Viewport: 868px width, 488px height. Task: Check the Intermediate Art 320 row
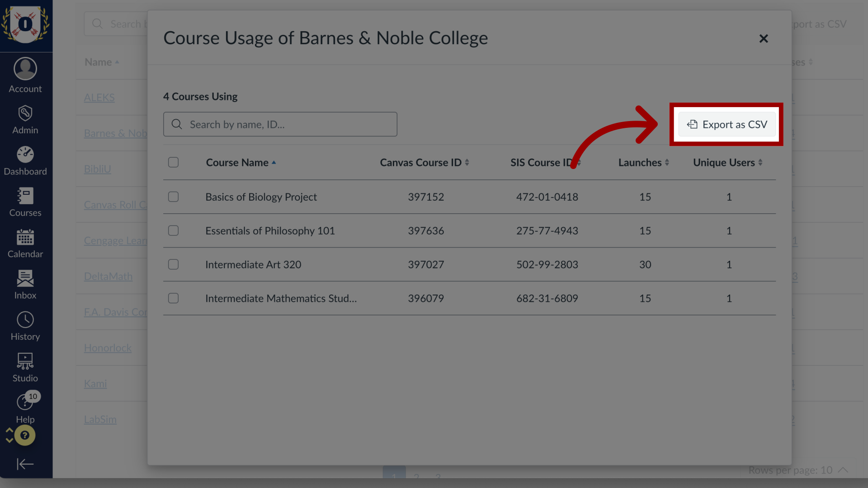click(x=173, y=264)
